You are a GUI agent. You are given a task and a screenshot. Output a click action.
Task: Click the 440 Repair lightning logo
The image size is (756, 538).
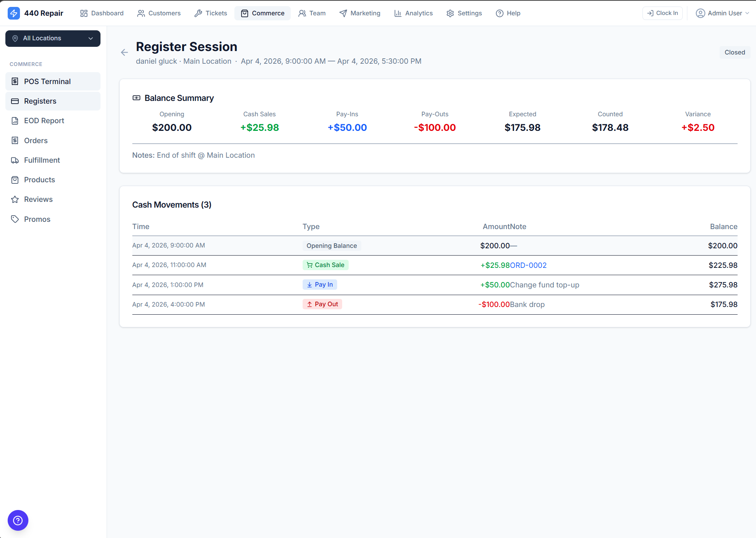tap(13, 13)
